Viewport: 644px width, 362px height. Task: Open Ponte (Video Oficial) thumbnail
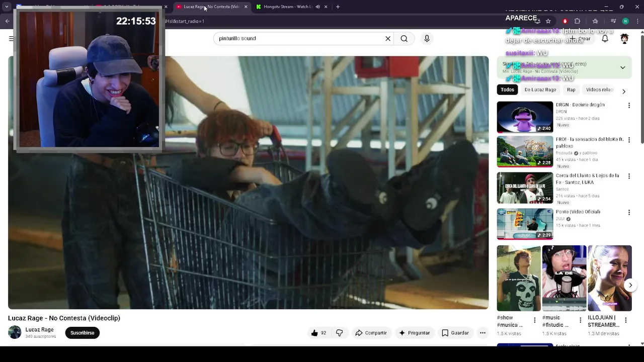point(525,224)
